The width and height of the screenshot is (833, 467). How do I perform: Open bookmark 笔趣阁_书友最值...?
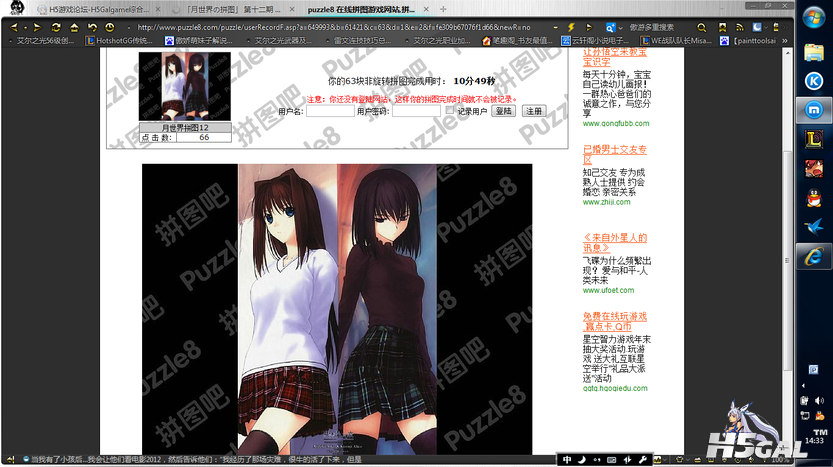[517, 40]
